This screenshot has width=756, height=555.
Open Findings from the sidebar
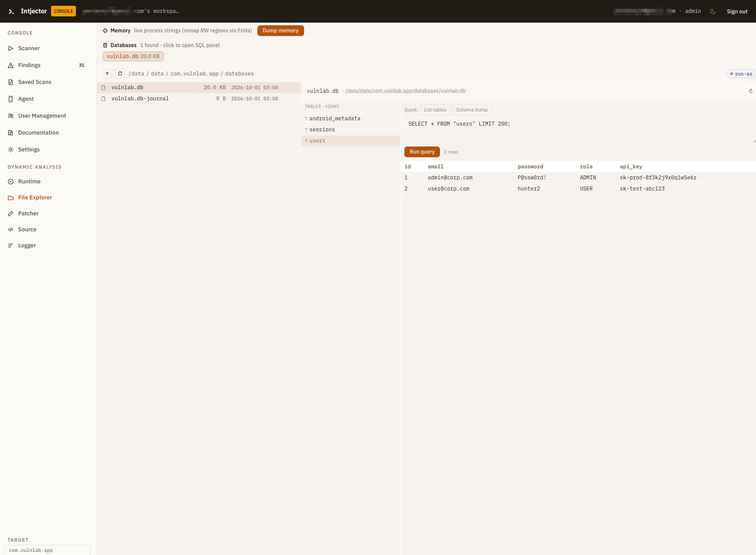[29, 65]
